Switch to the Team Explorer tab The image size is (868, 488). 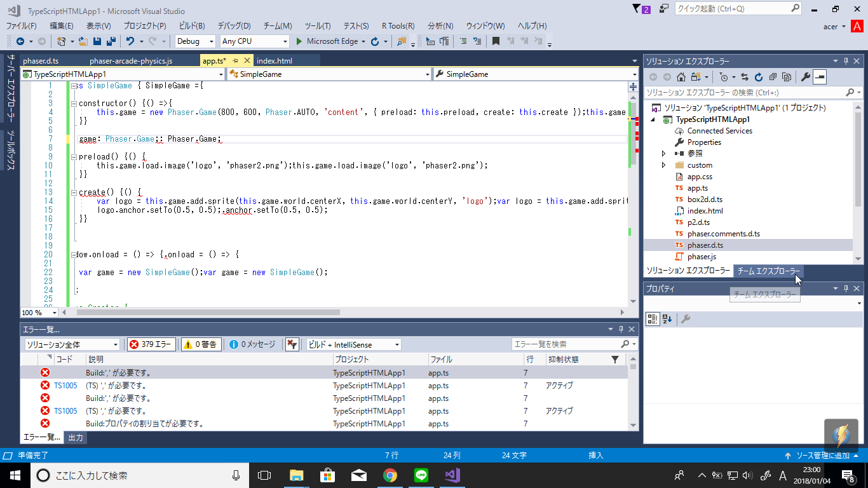(x=768, y=271)
